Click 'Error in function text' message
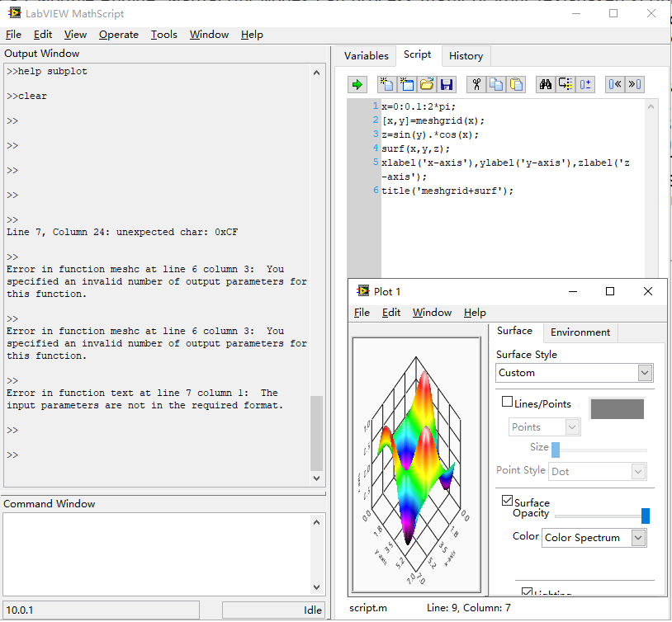The image size is (672, 622). coord(144,399)
